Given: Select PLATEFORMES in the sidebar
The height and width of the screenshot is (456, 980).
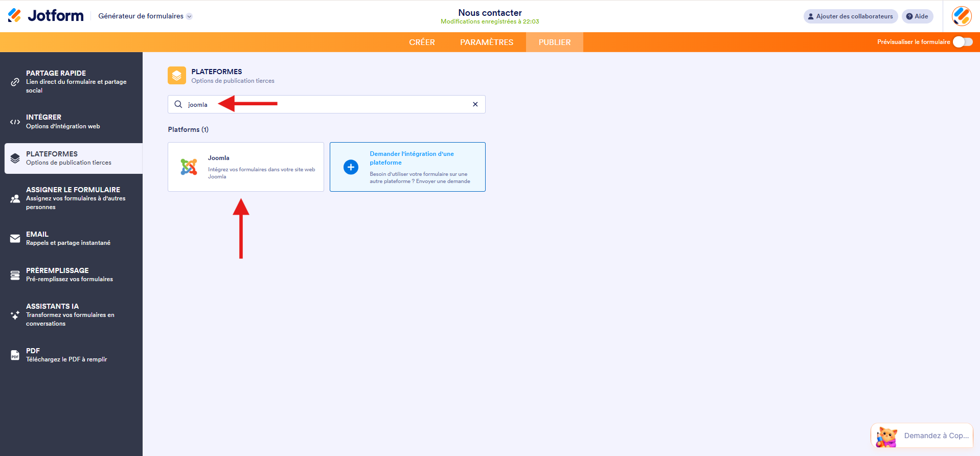Looking at the screenshot, I should (74, 158).
